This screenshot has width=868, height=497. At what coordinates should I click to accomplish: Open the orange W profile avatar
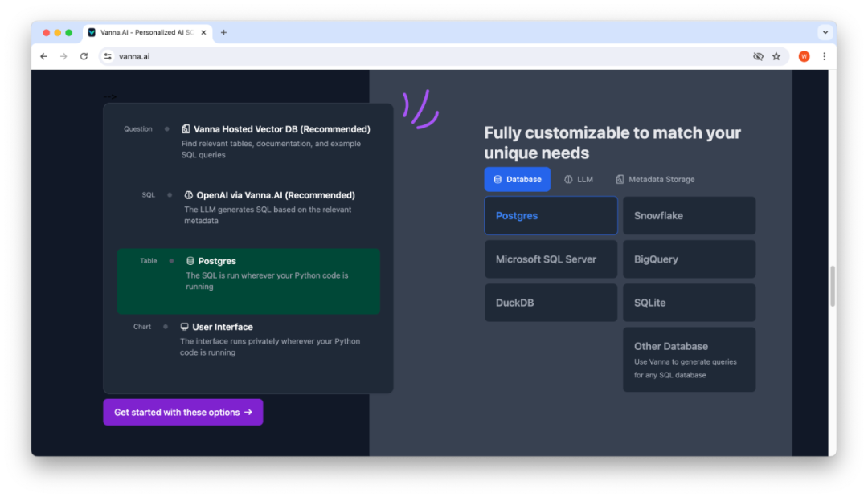805,56
